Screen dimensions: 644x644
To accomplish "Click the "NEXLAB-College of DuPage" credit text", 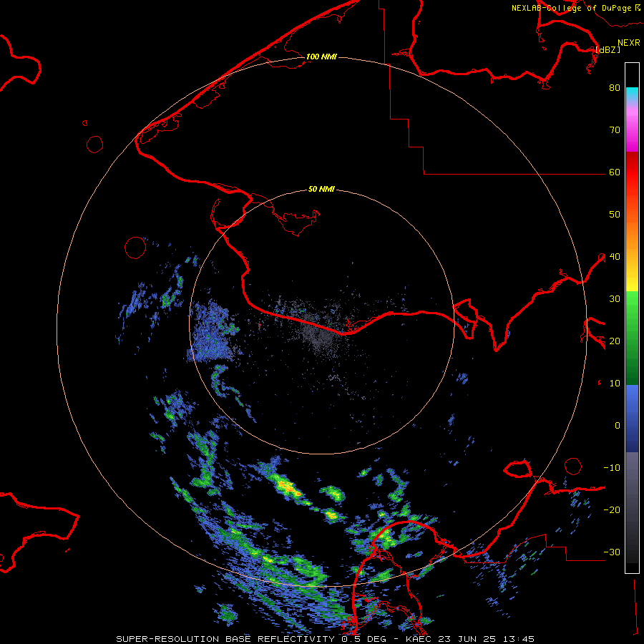I will (571, 8).
